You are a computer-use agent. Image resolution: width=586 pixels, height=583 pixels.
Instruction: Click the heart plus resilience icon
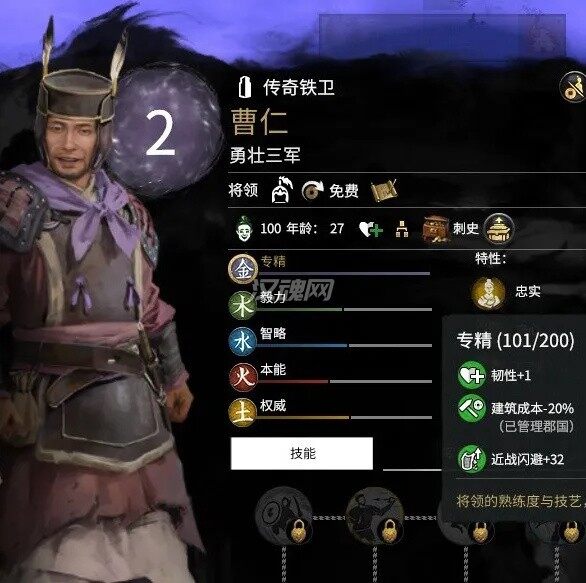[x=371, y=229]
